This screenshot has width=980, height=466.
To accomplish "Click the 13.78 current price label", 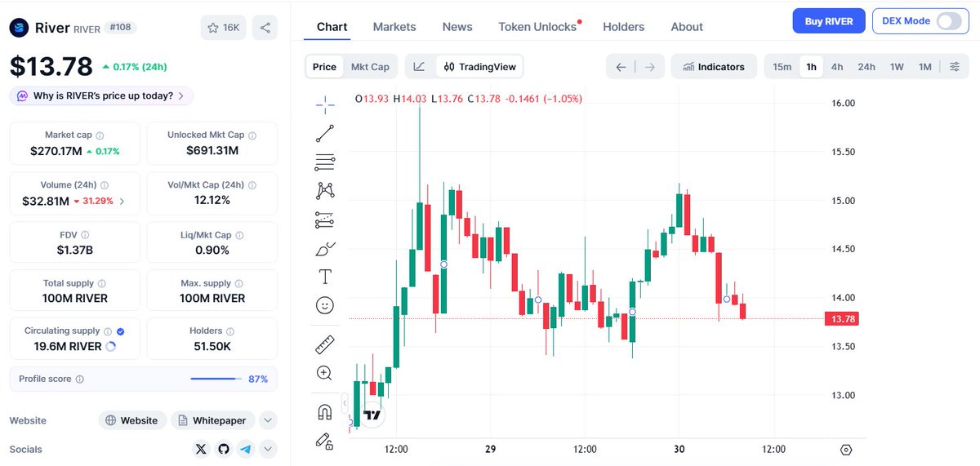I will (843, 319).
